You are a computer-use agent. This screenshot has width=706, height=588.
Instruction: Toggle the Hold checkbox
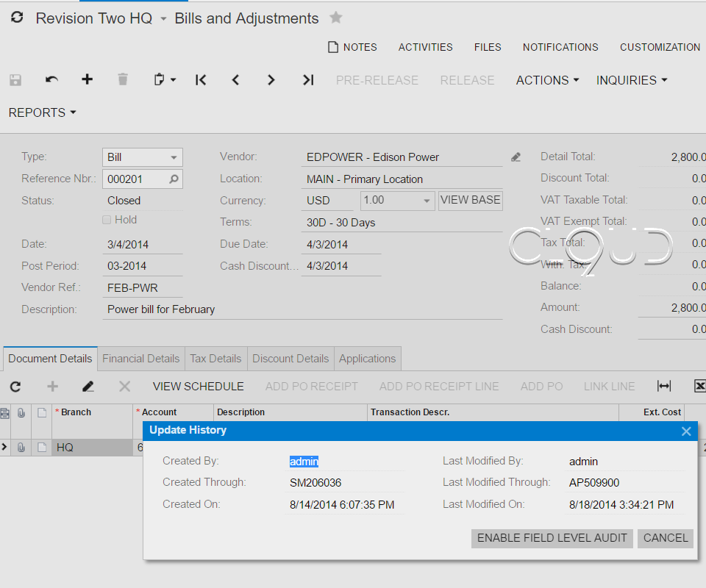coord(107,220)
